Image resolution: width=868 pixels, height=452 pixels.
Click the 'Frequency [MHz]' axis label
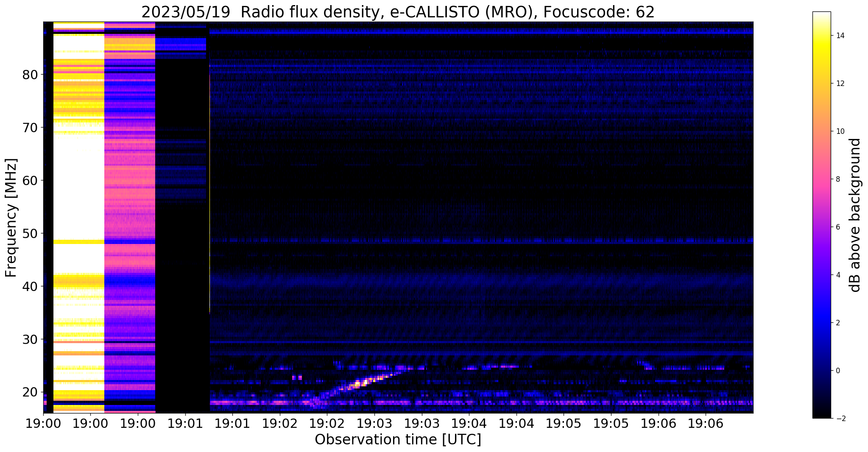(x=11, y=218)
